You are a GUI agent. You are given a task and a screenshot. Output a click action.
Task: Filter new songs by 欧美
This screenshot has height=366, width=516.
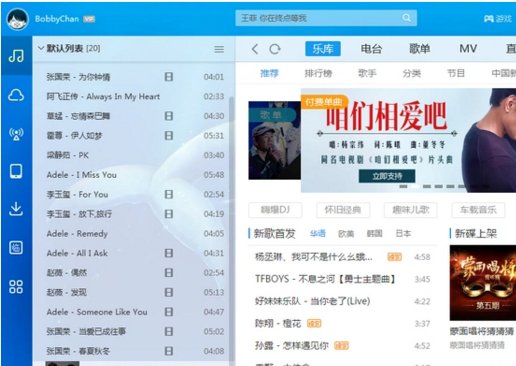tap(346, 234)
